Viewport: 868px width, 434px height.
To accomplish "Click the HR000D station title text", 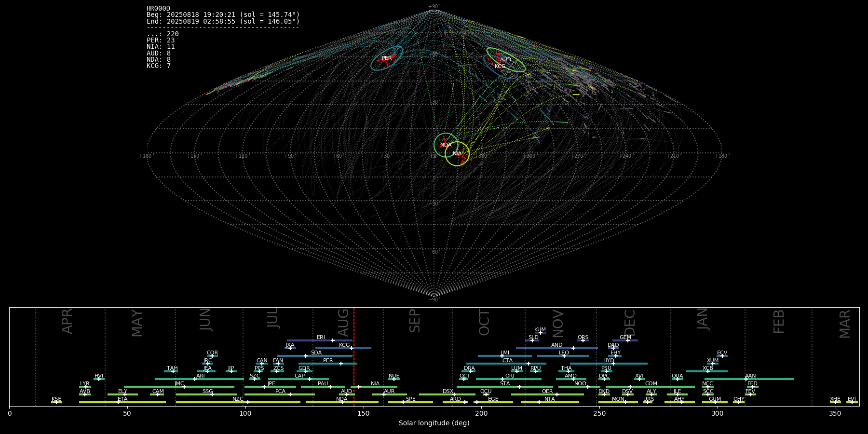I will (x=158, y=9).
